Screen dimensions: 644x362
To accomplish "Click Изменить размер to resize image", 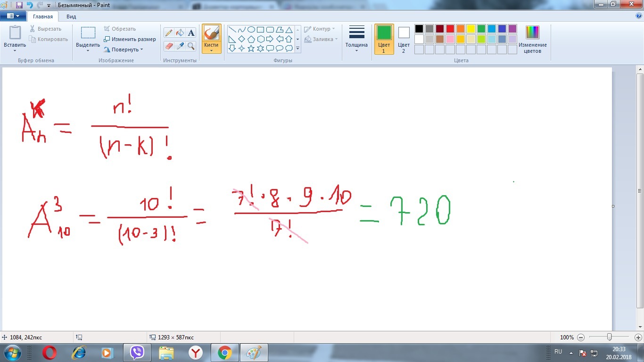I will (130, 39).
